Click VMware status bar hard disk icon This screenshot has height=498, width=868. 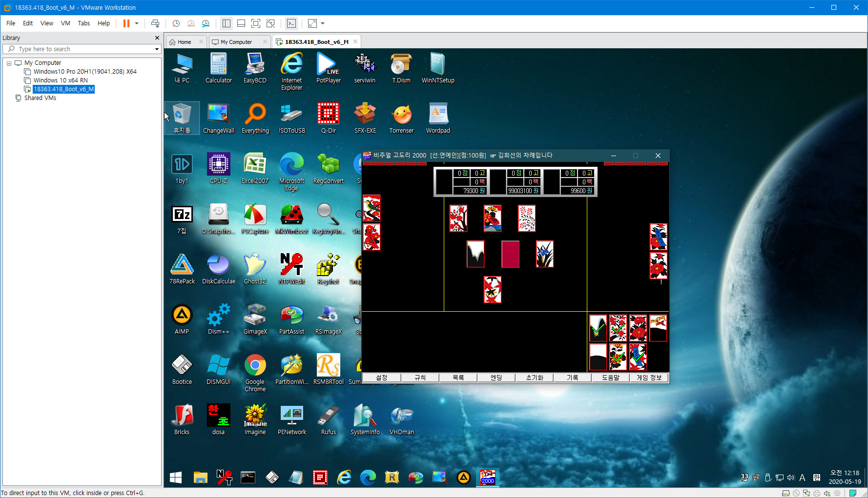(785, 493)
